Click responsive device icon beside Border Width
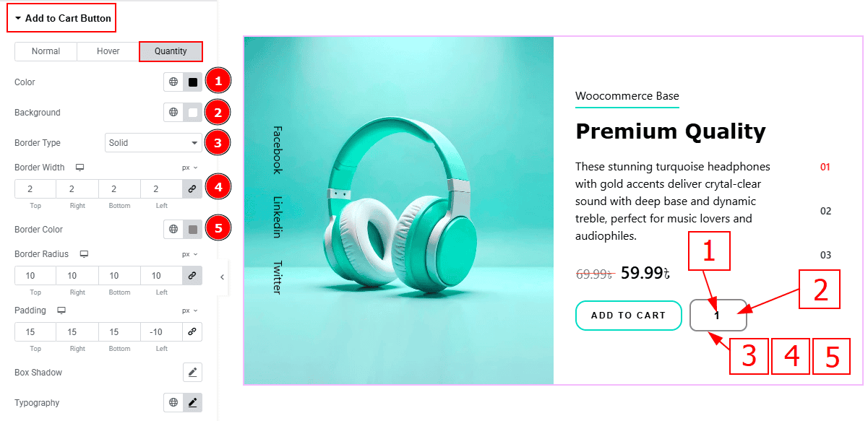This screenshot has height=421, width=868. [80, 168]
